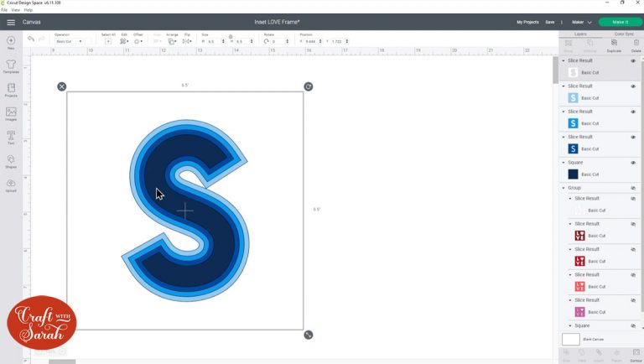Click the Canvas title label
Image resolution: width=644 pixels, height=364 pixels.
tap(32, 22)
